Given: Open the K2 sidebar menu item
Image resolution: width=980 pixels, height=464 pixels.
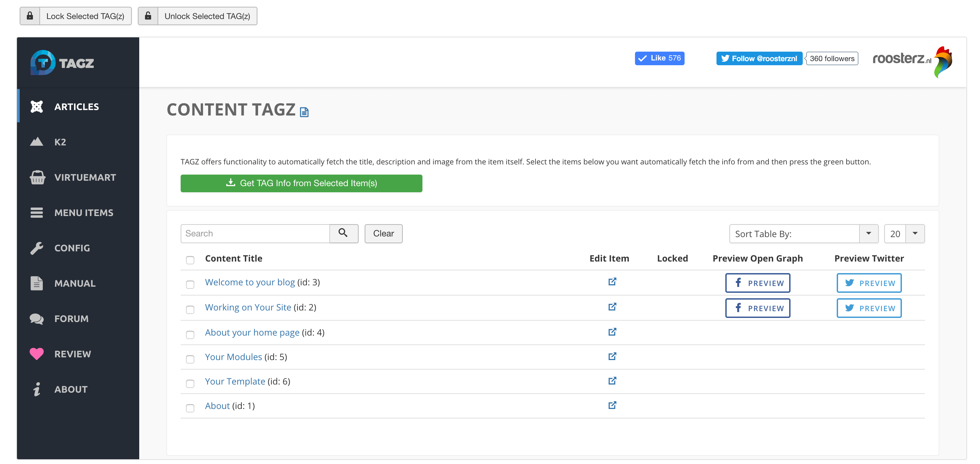Looking at the screenshot, I should tap(60, 142).
